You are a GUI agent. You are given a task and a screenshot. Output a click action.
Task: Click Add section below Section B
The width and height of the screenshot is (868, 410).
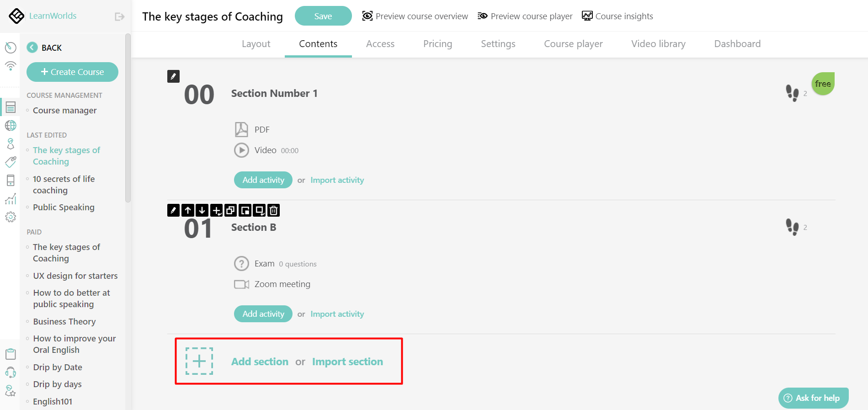point(260,361)
